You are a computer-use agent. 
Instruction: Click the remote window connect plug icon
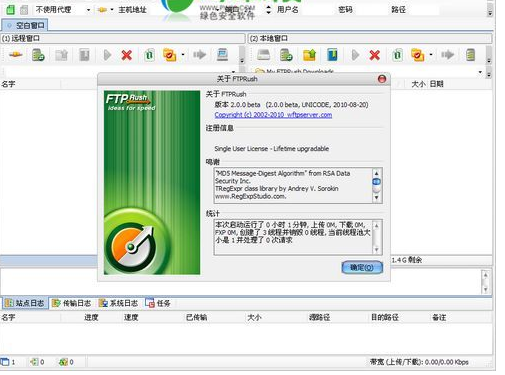(x=15, y=55)
